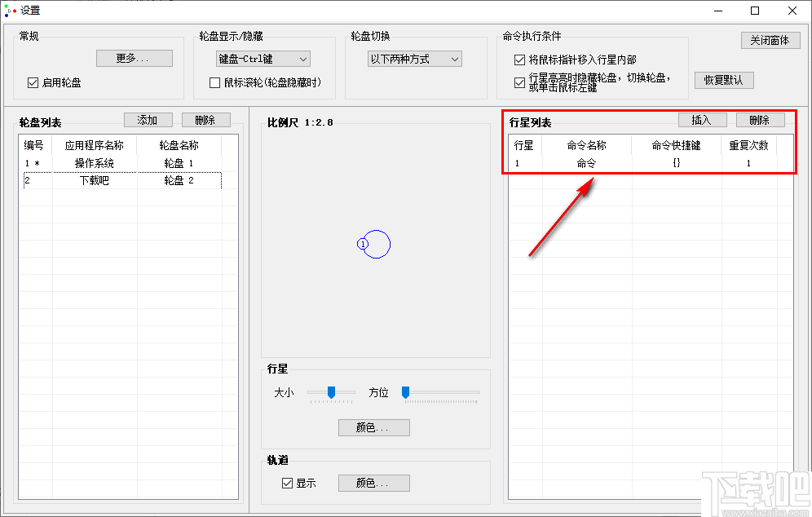
Task: Uncheck 将鼠标指针移入行星内部
Action: (519, 58)
